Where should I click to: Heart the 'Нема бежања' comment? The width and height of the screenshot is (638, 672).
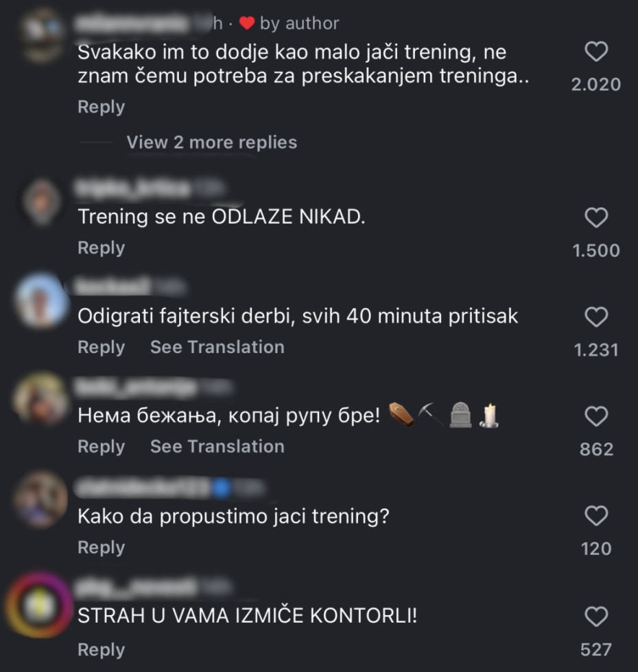tap(596, 416)
